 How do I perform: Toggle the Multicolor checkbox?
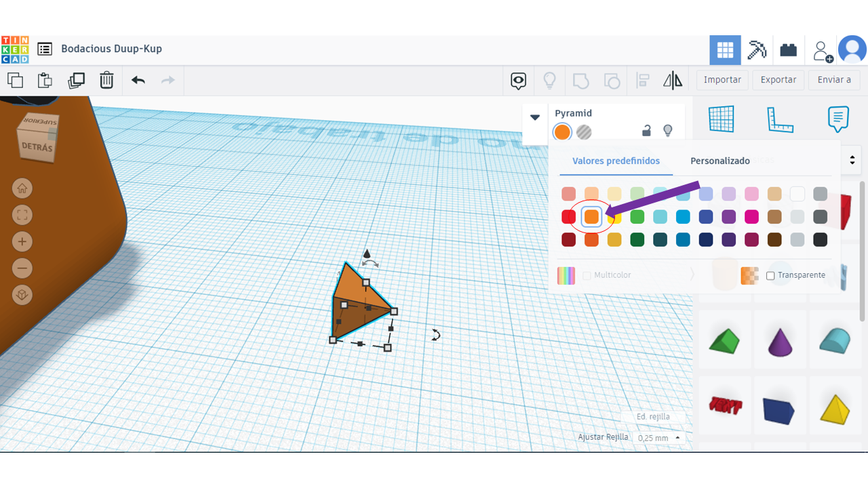pyautogui.click(x=587, y=276)
